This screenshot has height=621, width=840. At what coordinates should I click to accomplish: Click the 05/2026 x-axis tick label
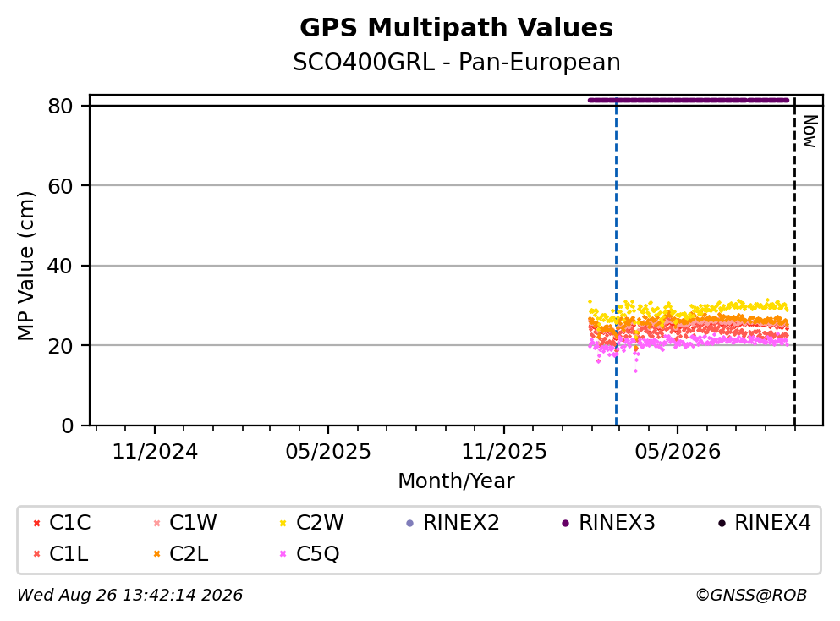(x=678, y=453)
